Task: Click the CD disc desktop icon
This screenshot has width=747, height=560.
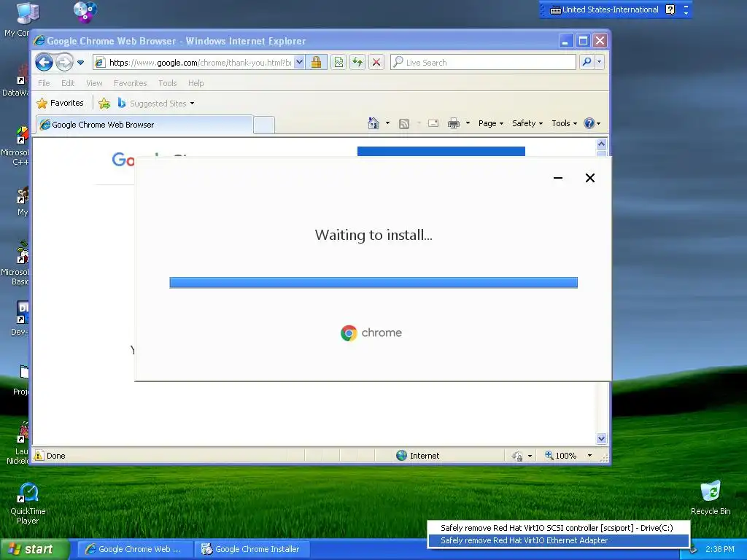Action: click(85, 12)
